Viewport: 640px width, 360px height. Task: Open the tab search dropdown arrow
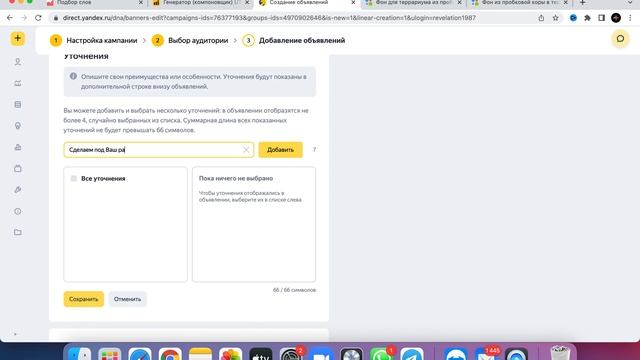click(630, 3)
